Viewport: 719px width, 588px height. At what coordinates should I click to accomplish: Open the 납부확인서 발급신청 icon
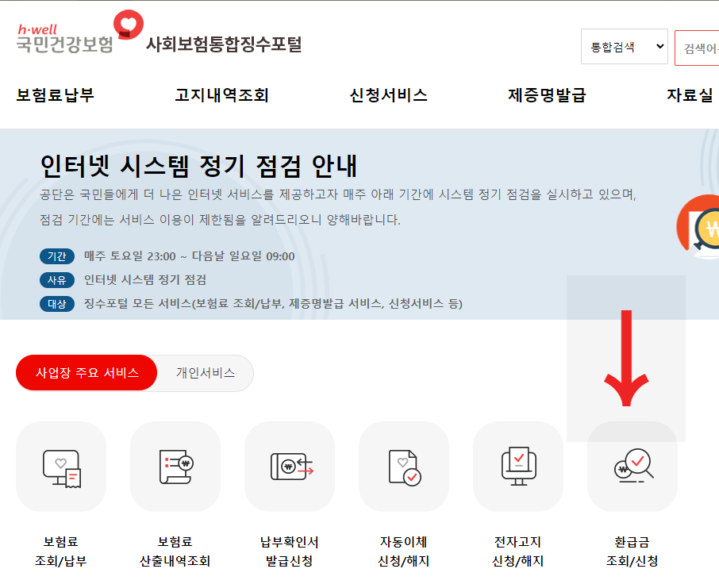tap(290, 467)
